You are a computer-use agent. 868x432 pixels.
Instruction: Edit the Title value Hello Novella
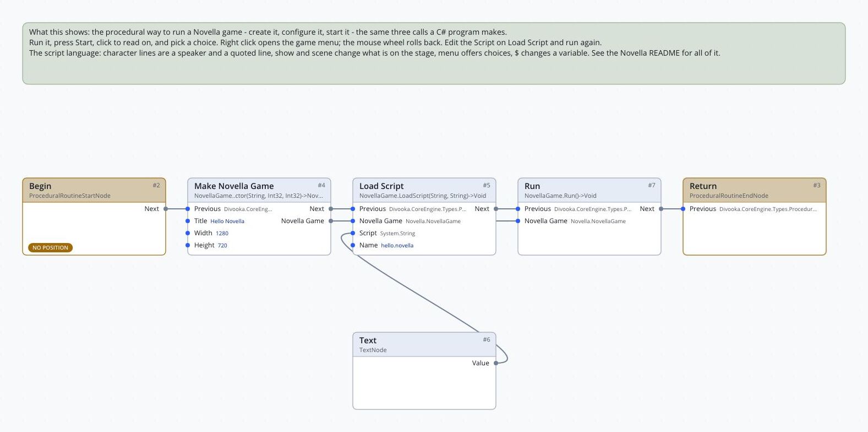pyautogui.click(x=227, y=222)
